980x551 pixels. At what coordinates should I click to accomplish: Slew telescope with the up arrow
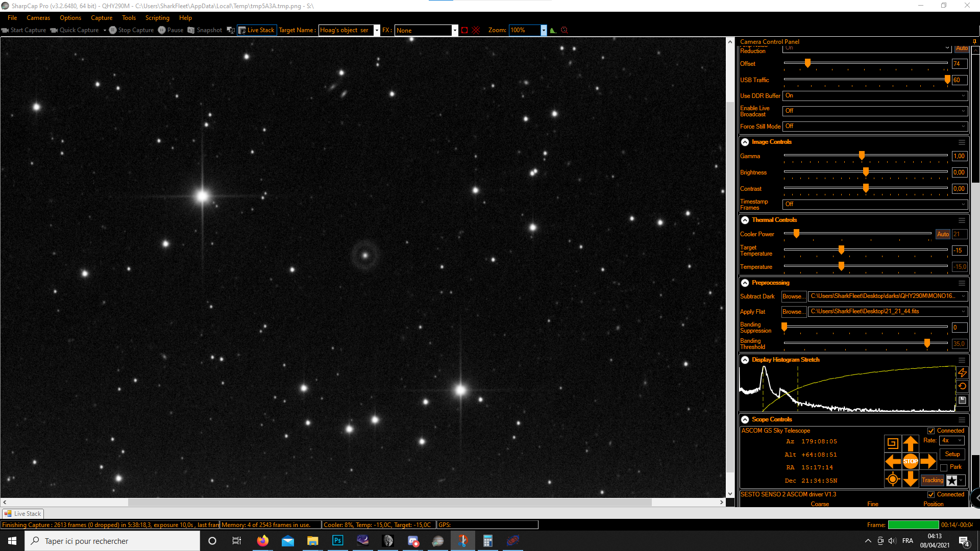[x=910, y=443]
